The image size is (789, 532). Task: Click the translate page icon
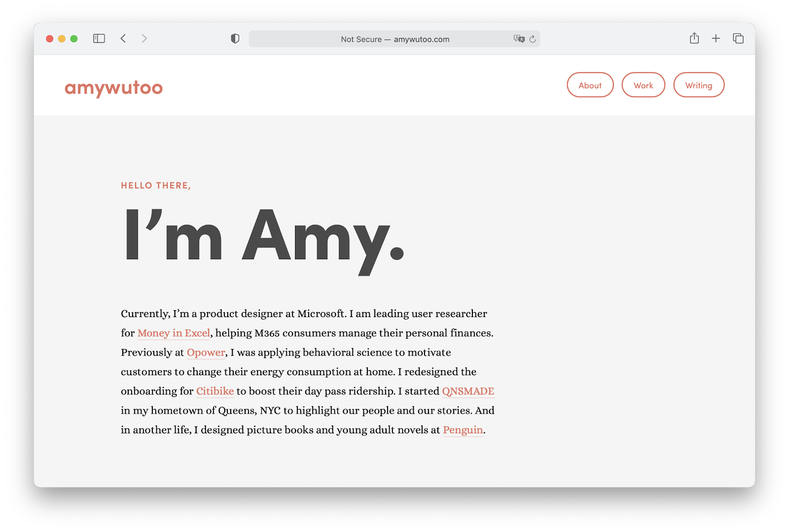[519, 39]
